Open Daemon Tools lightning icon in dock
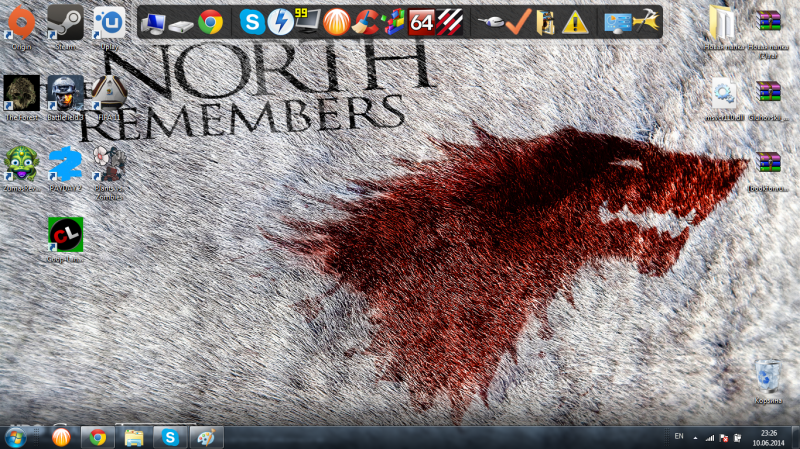 (x=281, y=22)
